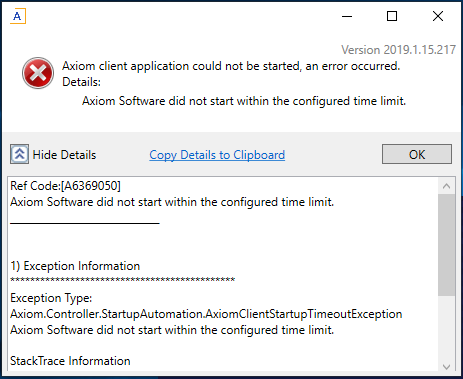Click the red error X icon
This screenshot has height=379, width=463.
click(x=38, y=73)
